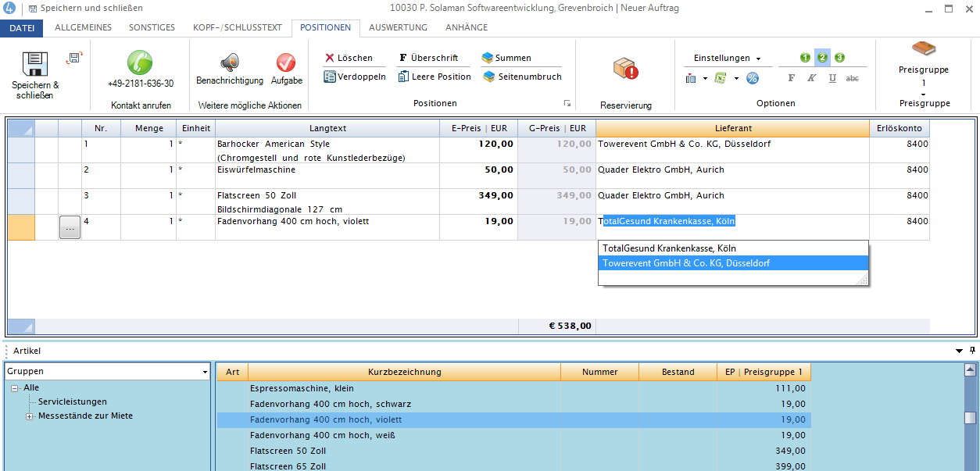This screenshot has height=471, width=980.
Task: Open the Einstellungen dropdown
Action: point(727,58)
